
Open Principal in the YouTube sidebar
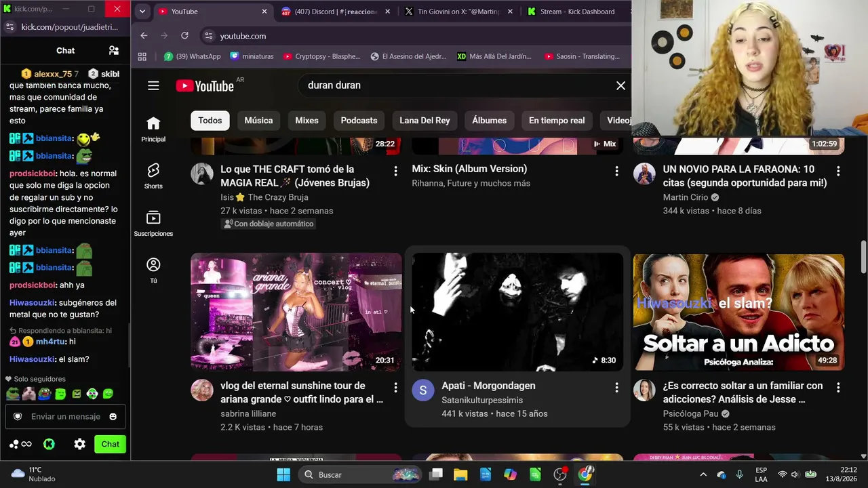pyautogui.click(x=153, y=129)
